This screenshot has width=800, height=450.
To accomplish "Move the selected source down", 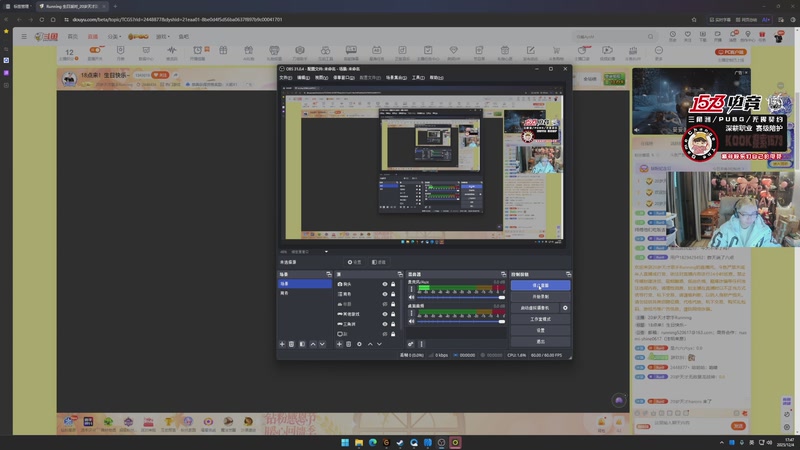I will coord(379,344).
